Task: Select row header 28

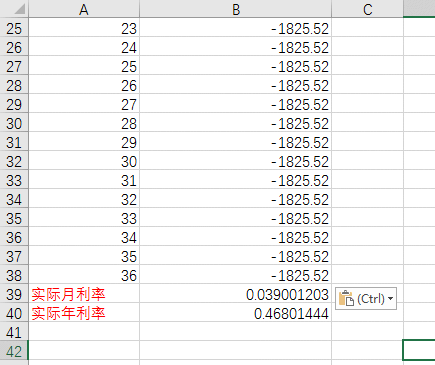Action: pos(14,85)
